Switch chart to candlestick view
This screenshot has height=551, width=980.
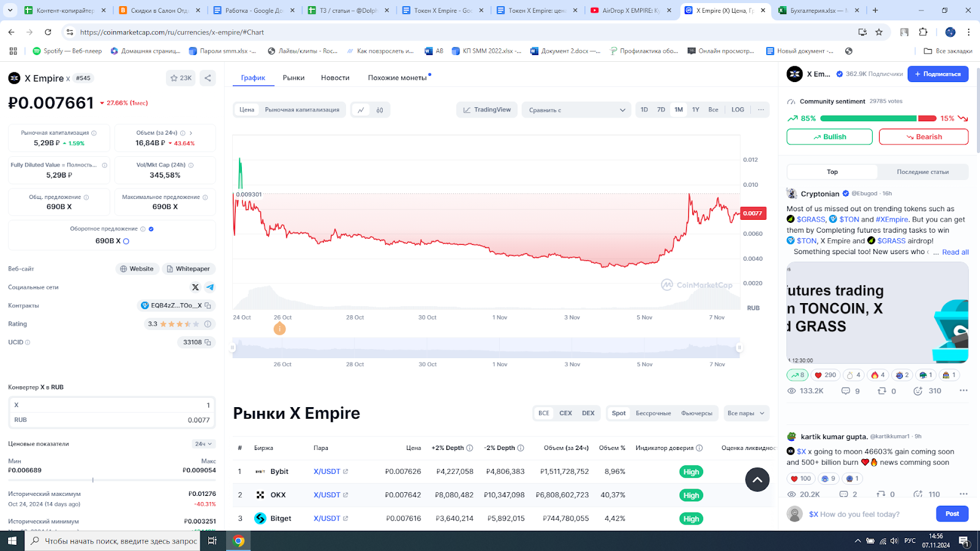click(x=379, y=110)
